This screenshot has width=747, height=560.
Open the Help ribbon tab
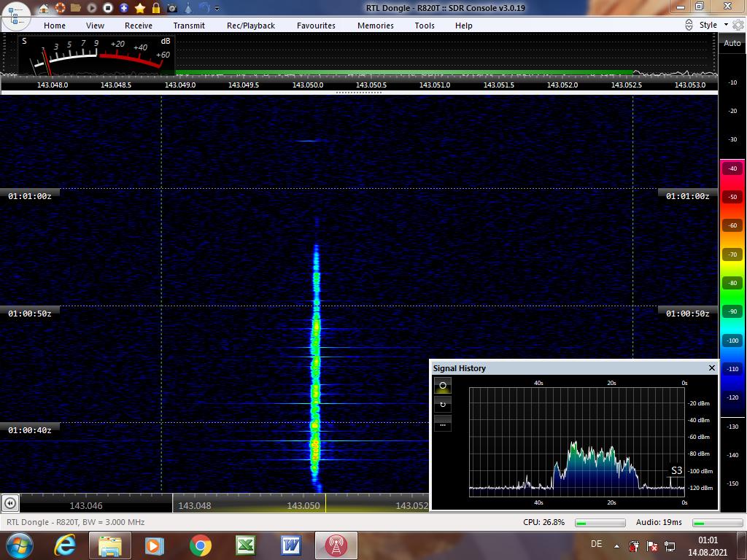tap(463, 26)
